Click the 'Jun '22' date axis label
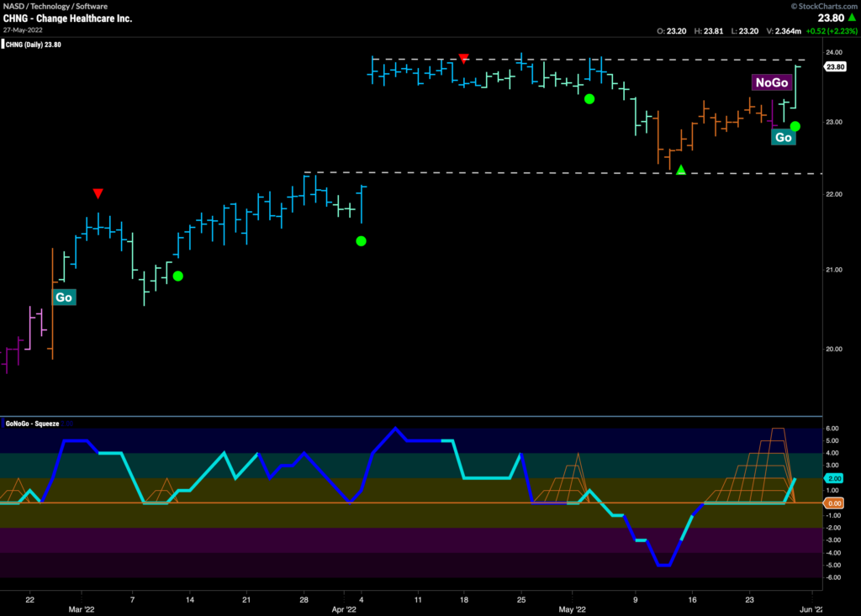 click(x=811, y=609)
